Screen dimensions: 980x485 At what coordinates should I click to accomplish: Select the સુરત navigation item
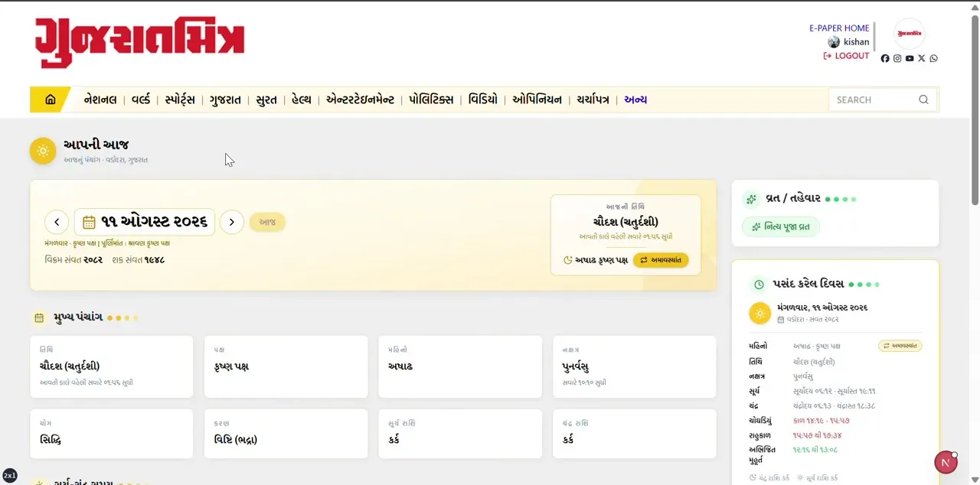(x=266, y=99)
